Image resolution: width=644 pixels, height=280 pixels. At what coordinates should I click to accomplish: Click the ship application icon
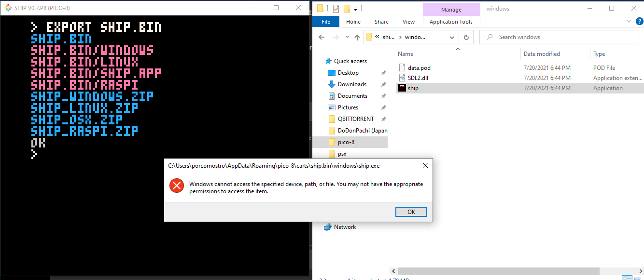[402, 88]
